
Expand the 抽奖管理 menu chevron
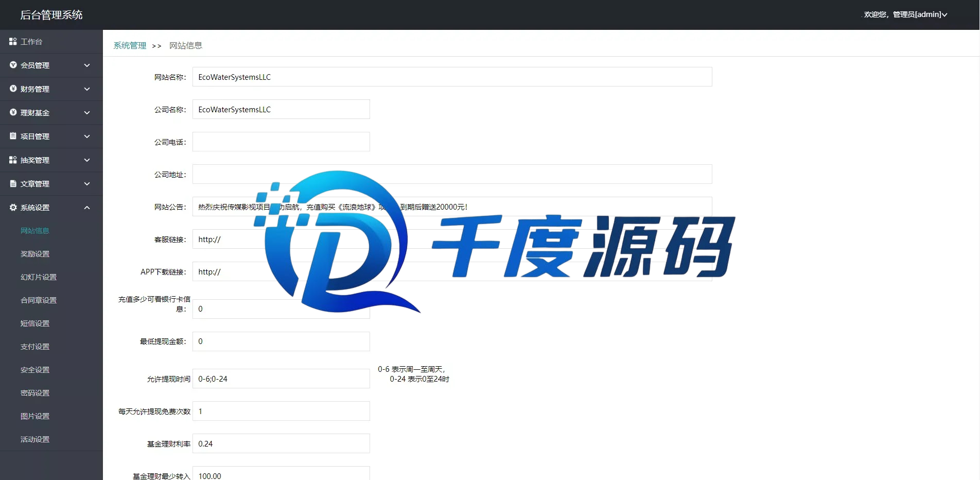point(87,160)
